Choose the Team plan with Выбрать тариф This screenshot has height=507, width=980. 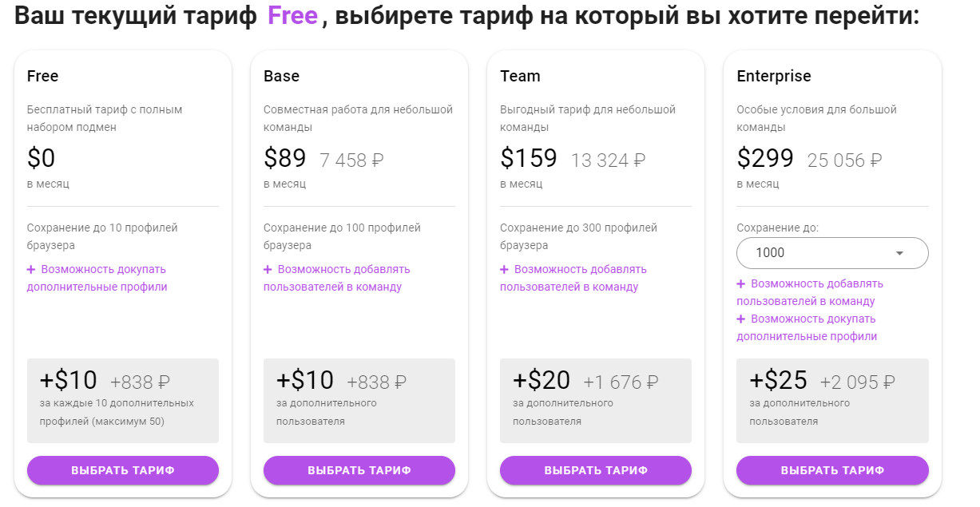tap(596, 470)
